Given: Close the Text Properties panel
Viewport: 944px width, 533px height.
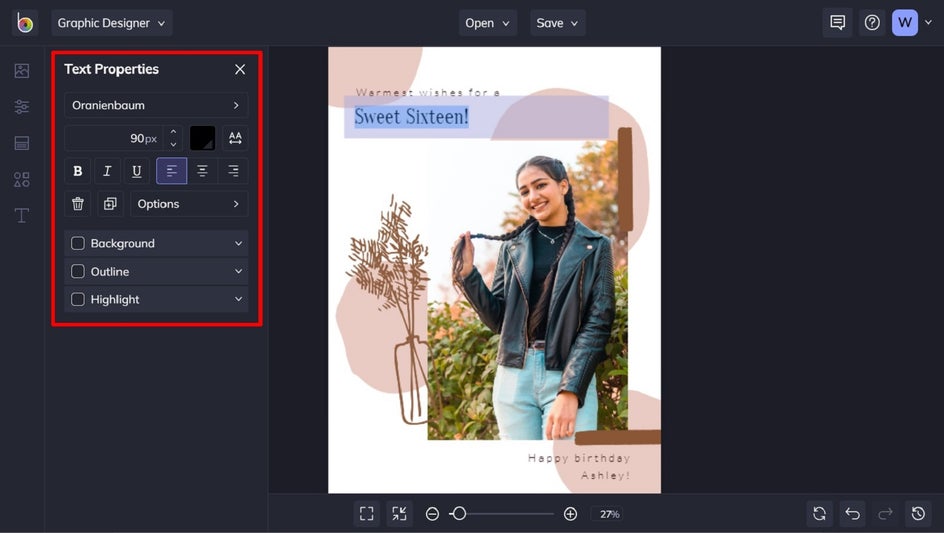Looking at the screenshot, I should pos(240,69).
